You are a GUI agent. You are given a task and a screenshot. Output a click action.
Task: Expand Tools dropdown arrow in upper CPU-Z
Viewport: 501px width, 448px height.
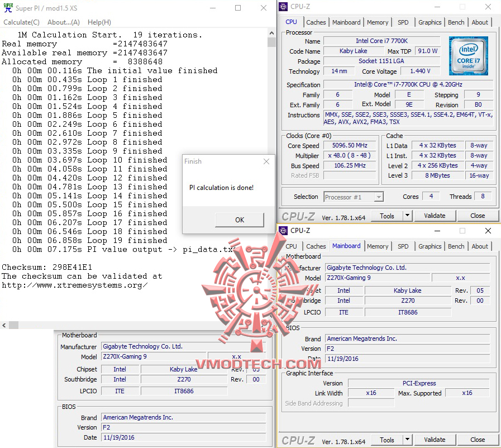(407, 216)
